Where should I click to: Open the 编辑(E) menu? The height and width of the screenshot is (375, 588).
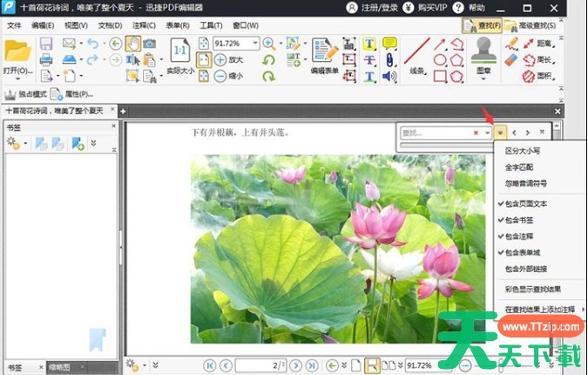point(43,25)
